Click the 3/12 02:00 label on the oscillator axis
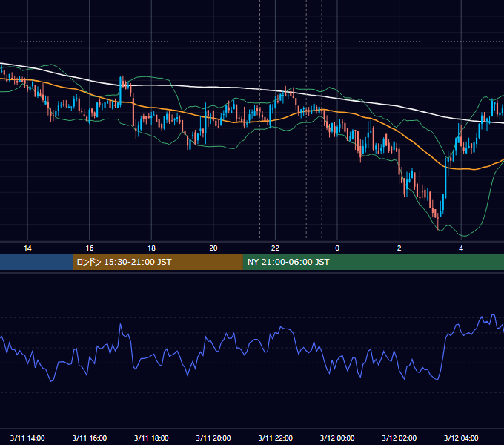This screenshot has width=504, height=445. pyautogui.click(x=399, y=438)
